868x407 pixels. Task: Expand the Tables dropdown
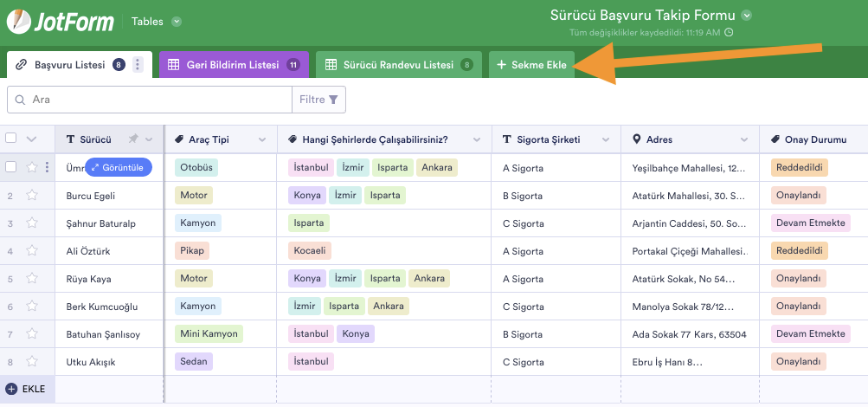(177, 22)
